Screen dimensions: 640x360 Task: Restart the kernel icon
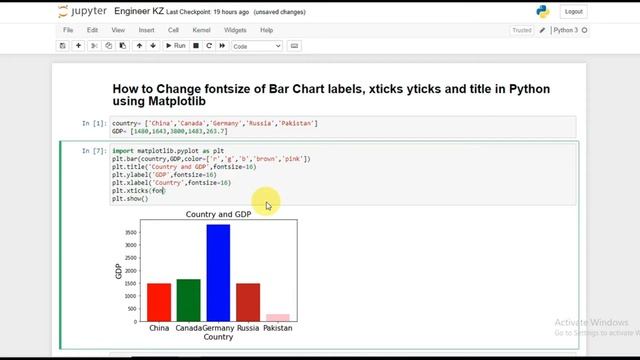pyautogui.click(x=209, y=46)
